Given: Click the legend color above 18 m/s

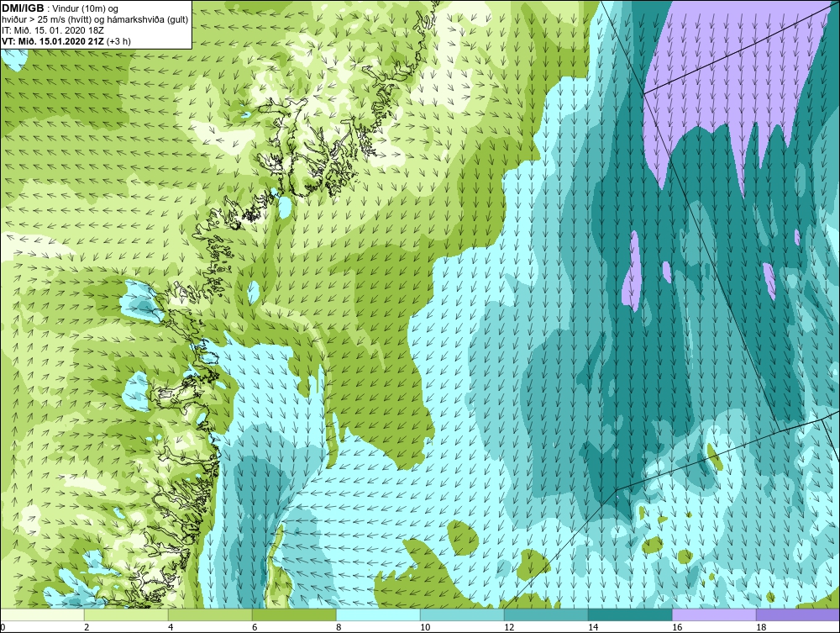Looking at the screenshot, I should click(x=798, y=615).
